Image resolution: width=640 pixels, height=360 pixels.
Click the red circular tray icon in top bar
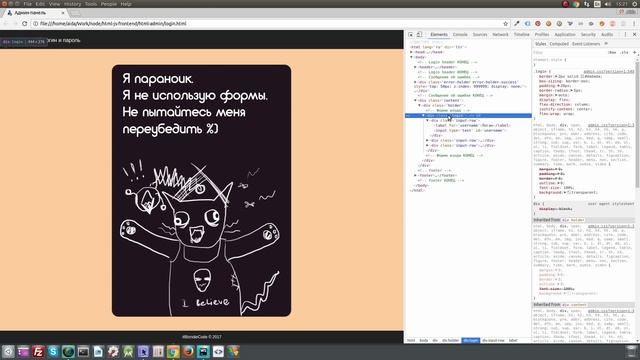tap(565, 4)
